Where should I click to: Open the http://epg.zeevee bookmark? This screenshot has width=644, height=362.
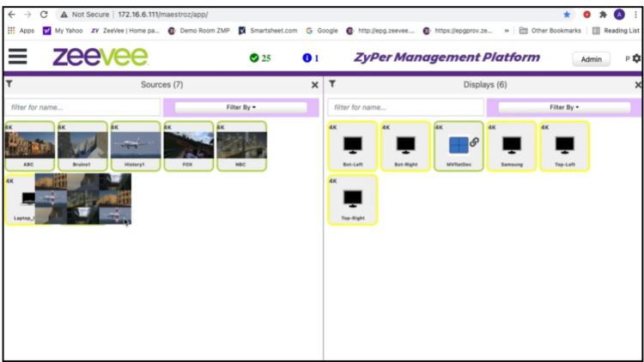pyautogui.click(x=380, y=30)
